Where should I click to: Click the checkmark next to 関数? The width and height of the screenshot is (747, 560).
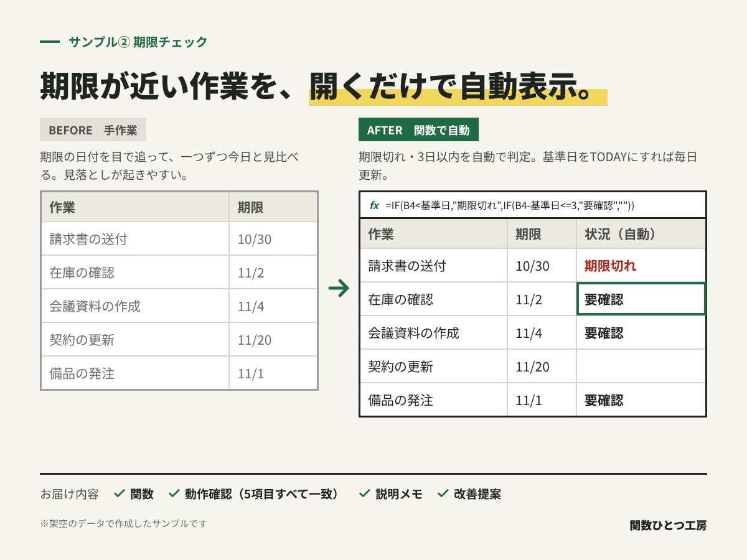(120, 494)
